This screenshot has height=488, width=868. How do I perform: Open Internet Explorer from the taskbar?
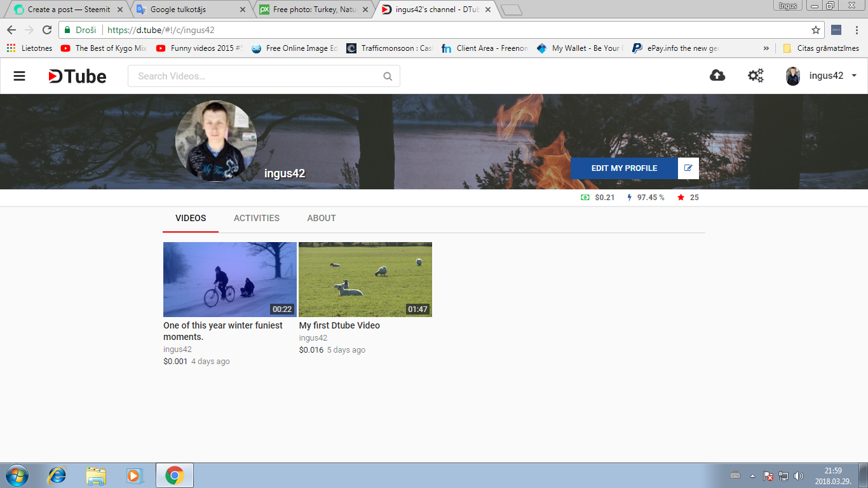tap(57, 475)
